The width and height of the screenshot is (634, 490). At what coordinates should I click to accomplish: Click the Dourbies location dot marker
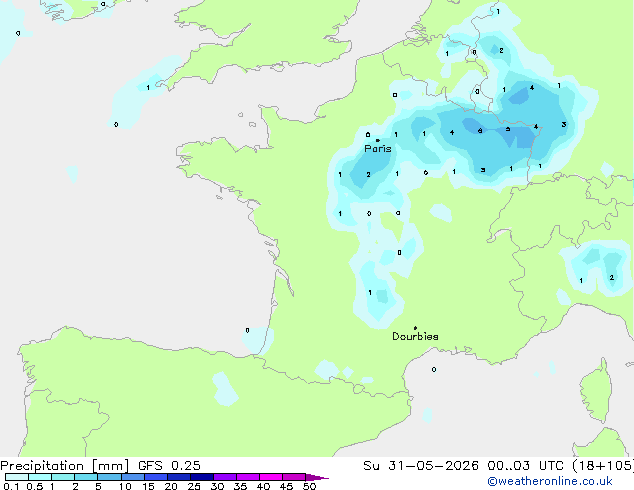coord(415,328)
